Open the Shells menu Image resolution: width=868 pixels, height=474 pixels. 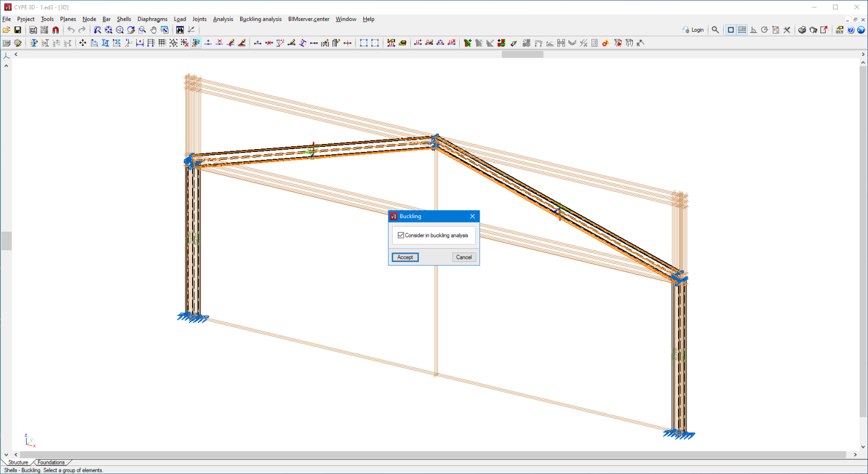(x=124, y=19)
